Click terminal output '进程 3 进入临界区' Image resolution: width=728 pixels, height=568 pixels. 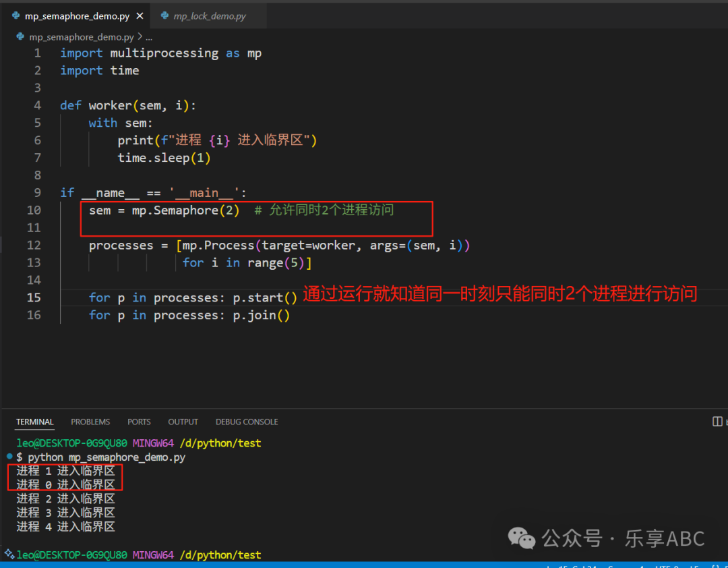point(65,513)
